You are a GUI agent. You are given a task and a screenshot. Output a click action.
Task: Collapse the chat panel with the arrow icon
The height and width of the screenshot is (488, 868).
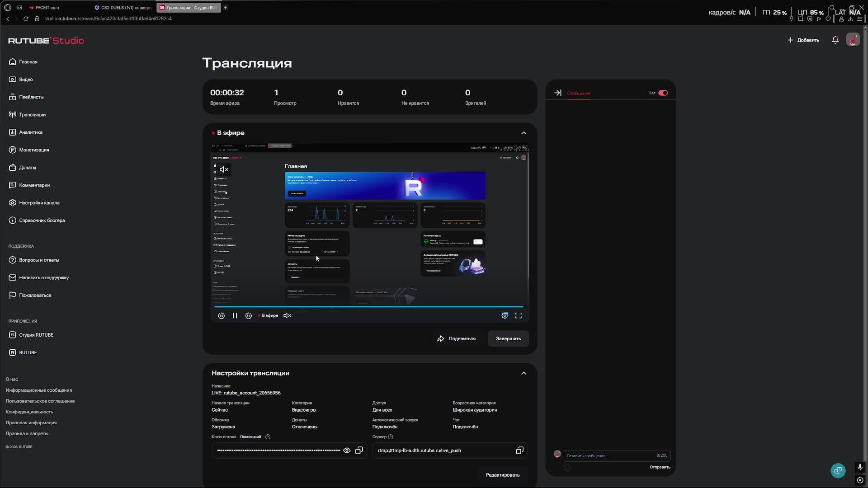[x=558, y=93]
